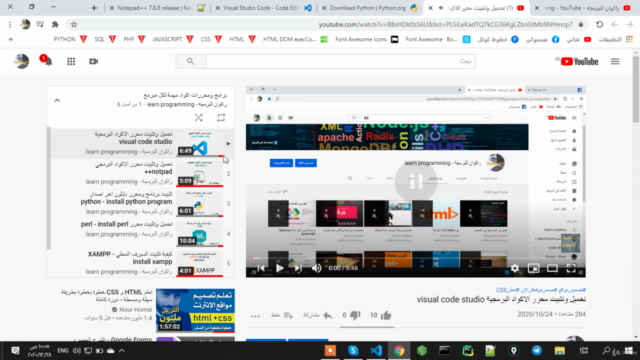
Task: Pause video via center overlay
Action: [416, 181]
